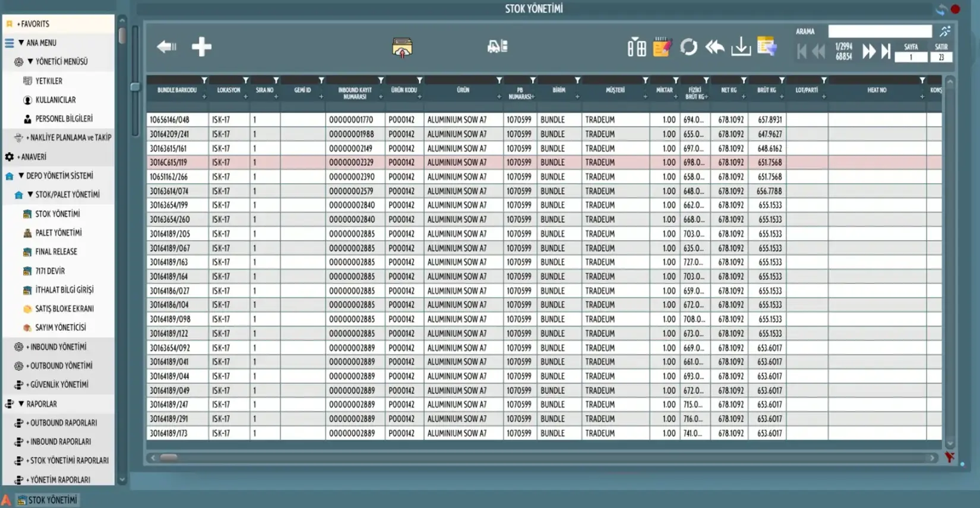Jump to the last page of results

pos(886,52)
